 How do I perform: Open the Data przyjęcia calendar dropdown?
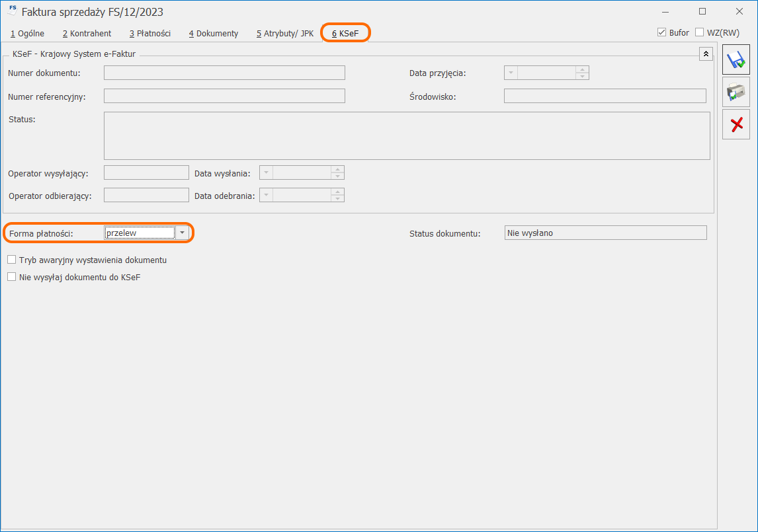click(x=511, y=73)
